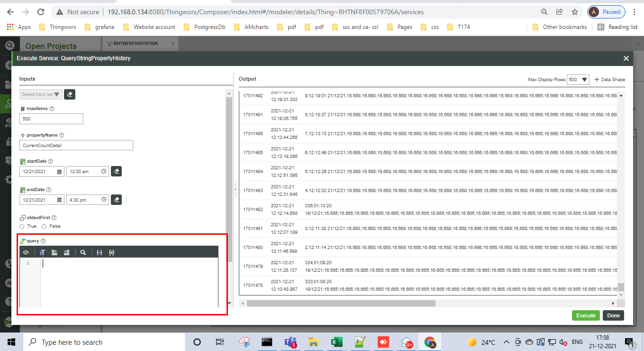Open the Thingworx bookmark folder
Image resolution: width=644 pixels, height=351 pixels.
click(x=58, y=27)
